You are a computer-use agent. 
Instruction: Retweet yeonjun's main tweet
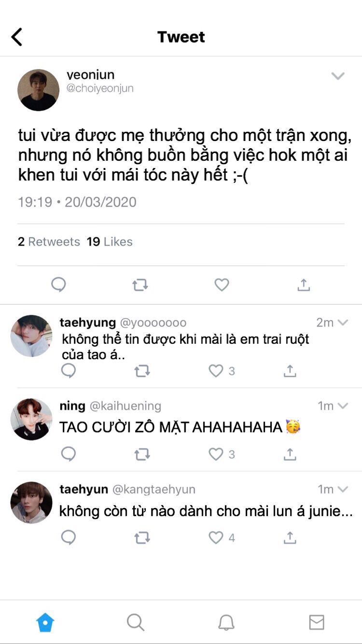[140, 285]
